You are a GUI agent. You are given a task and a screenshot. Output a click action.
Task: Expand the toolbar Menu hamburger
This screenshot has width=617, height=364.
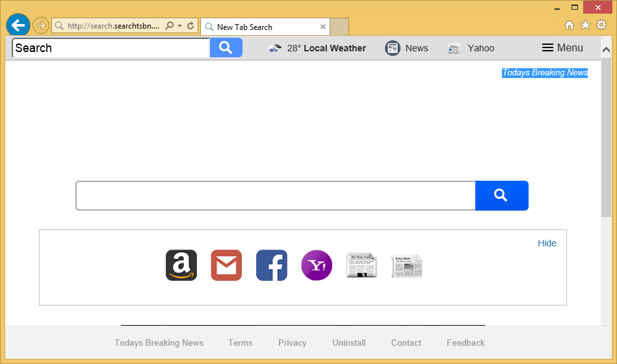(562, 47)
